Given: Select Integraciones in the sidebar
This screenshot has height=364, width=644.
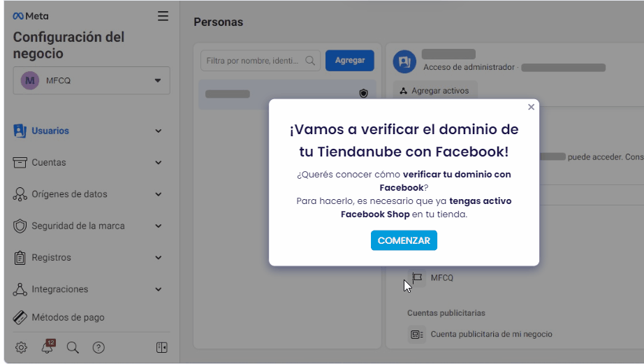Looking at the screenshot, I should tap(60, 289).
